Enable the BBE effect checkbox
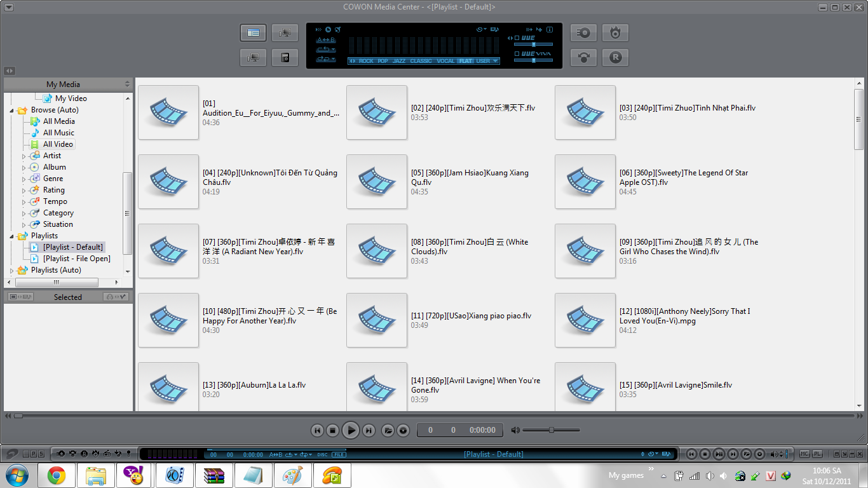The height and width of the screenshot is (488, 868). click(517, 38)
